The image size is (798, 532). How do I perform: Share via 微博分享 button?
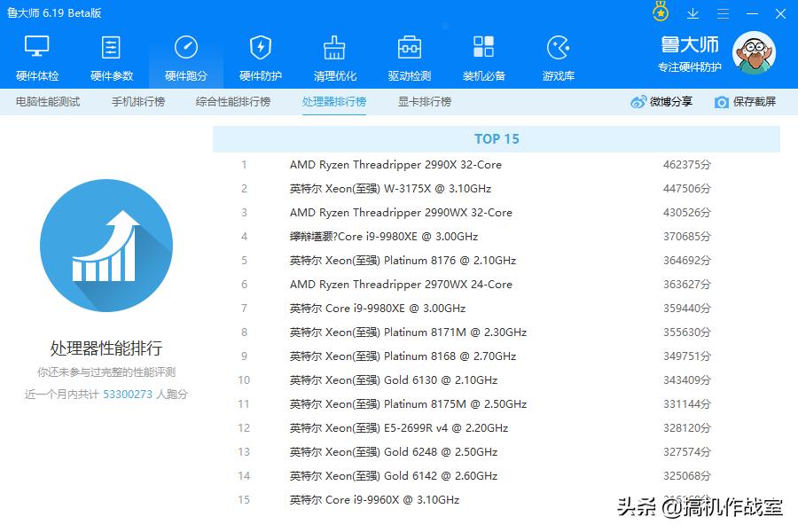(662, 102)
